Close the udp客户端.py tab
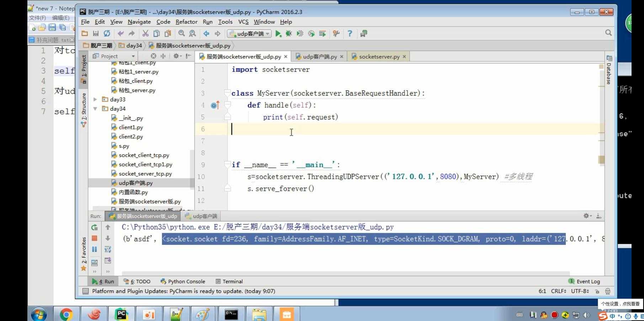Viewport: 644px width, 321px height. [x=341, y=57]
